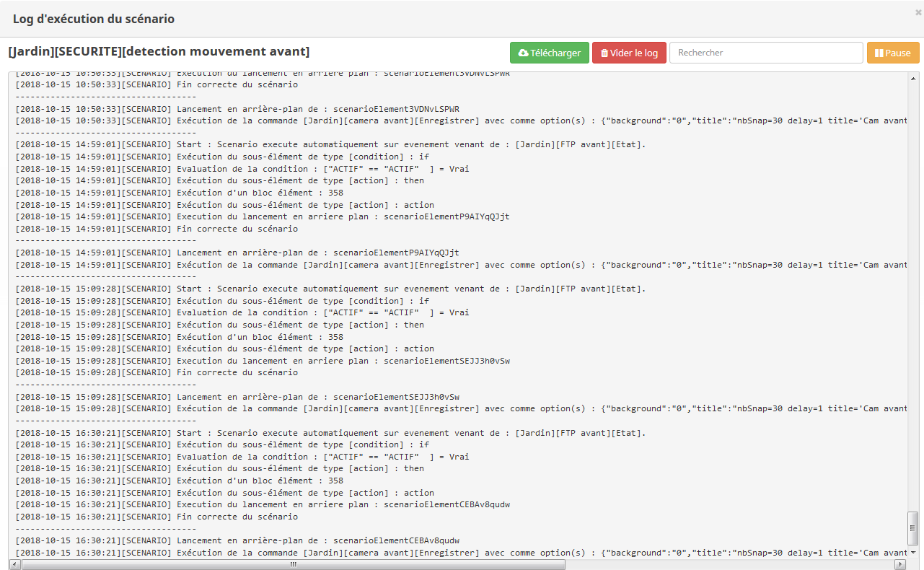The image size is (924, 570).
Task: Click the 16:30:21 'Fin correcte du scénario' line
Action: 157,517
